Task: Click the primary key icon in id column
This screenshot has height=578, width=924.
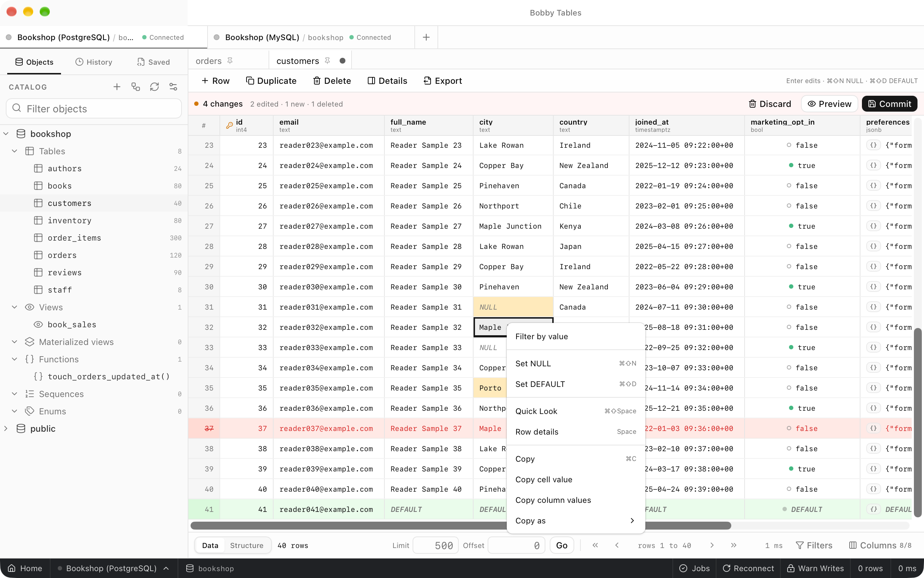Action: coord(229,125)
